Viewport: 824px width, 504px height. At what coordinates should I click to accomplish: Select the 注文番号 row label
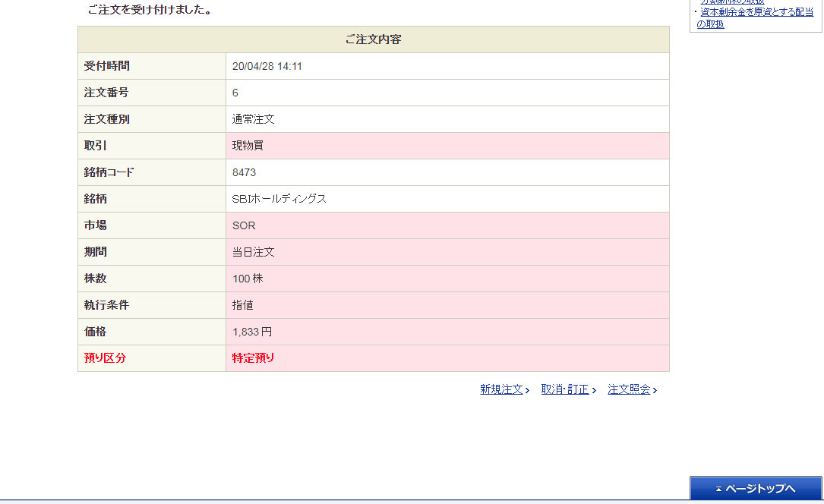(x=106, y=93)
